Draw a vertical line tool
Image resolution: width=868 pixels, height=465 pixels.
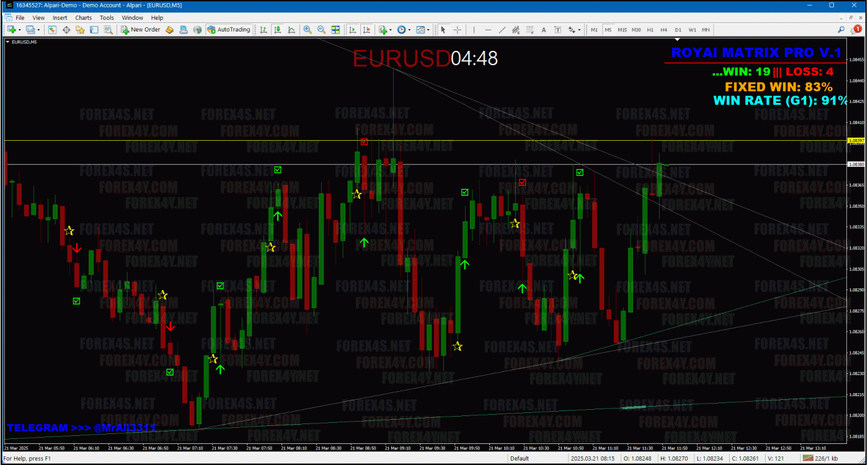pyautogui.click(x=474, y=30)
